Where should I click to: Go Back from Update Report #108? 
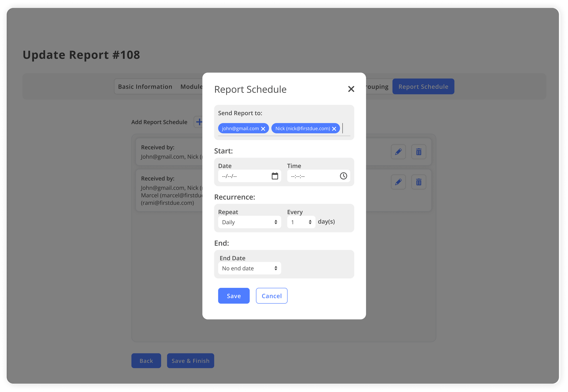pos(146,360)
